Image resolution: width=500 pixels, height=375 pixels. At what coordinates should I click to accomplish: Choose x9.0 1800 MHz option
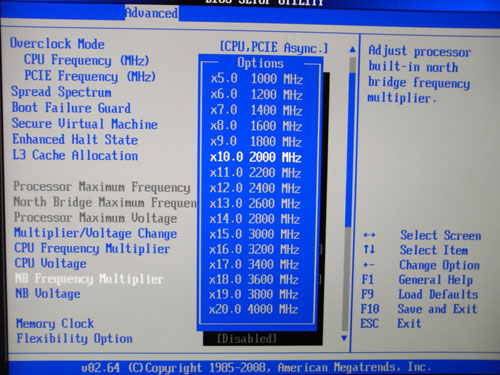256,142
